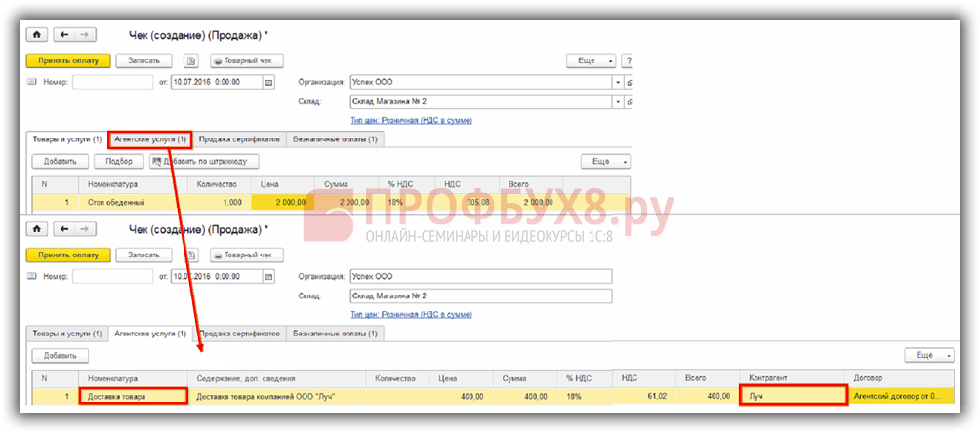The image size is (980, 433).
Task: Open Тип цен link, form listing Стол обеденный
Action: click(x=411, y=121)
